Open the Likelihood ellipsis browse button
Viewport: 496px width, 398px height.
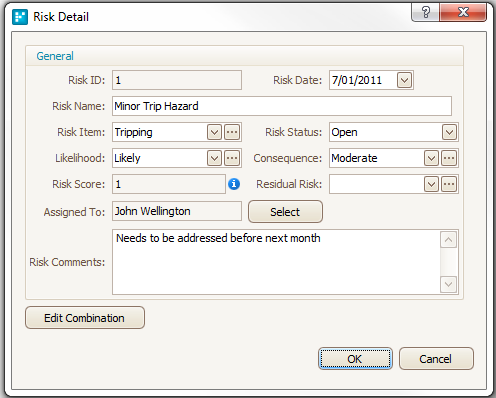(232, 158)
